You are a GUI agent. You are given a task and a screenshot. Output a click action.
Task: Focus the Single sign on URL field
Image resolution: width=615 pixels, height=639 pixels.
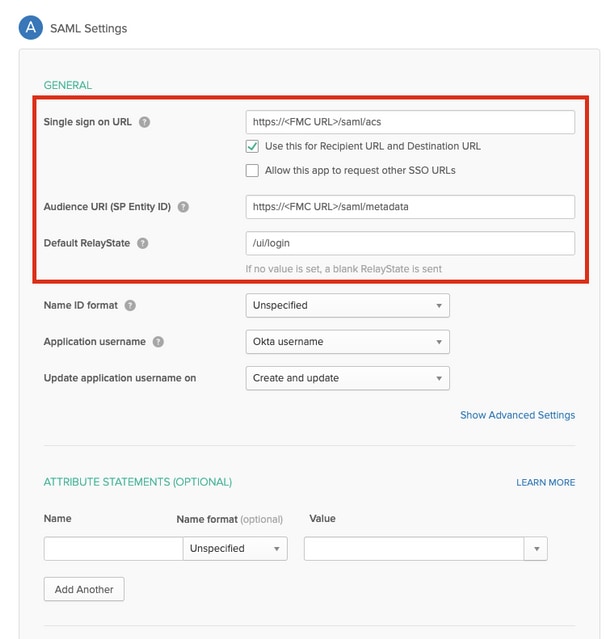coord(410,122)
